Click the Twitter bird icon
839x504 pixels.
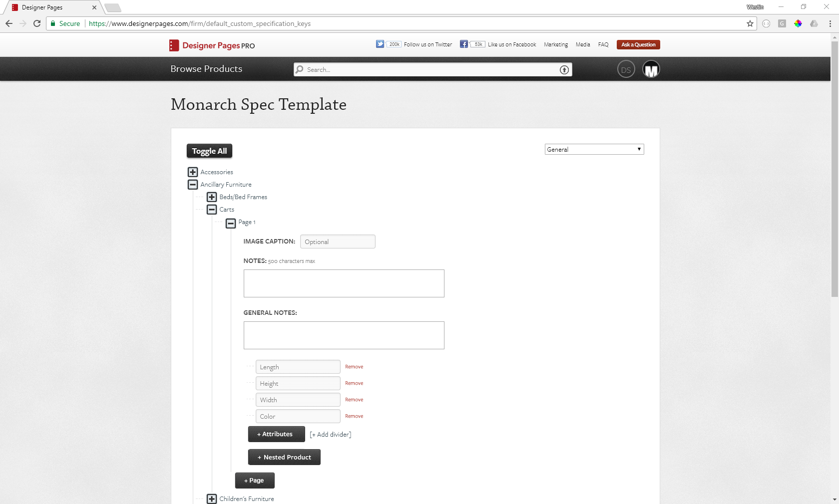coord(380,44)
